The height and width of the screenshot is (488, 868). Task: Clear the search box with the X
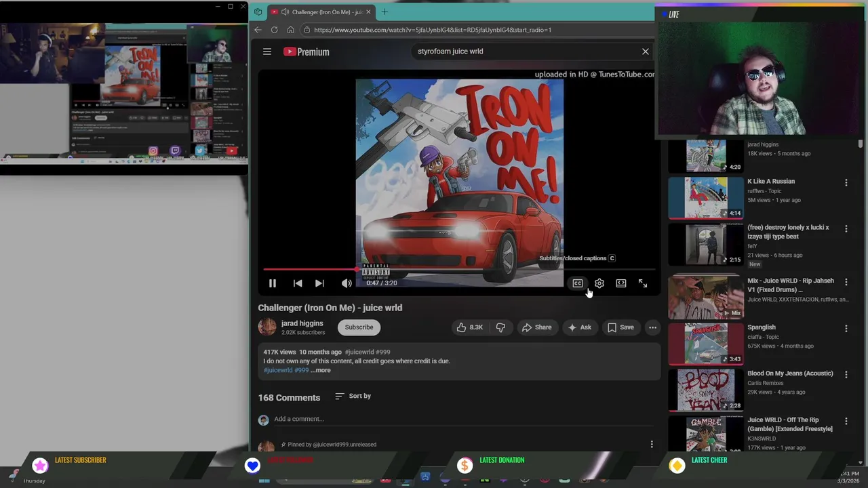tap(646, 52)
